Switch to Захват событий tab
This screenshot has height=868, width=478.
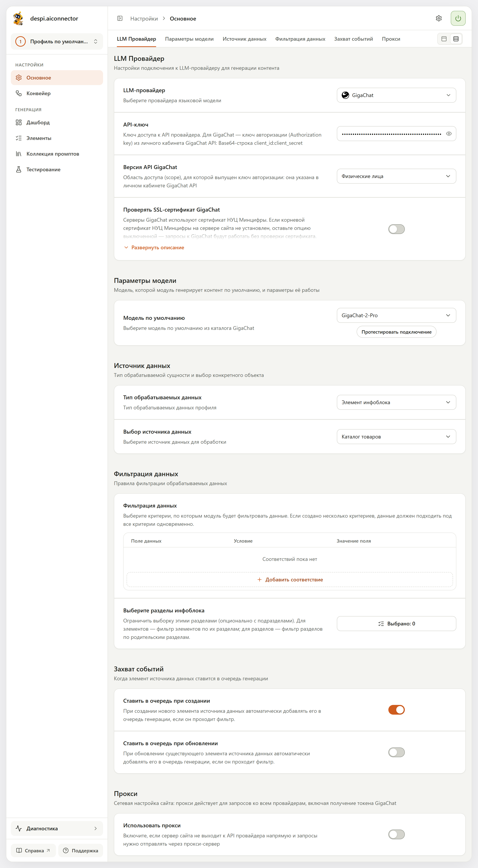pos(353,39)
